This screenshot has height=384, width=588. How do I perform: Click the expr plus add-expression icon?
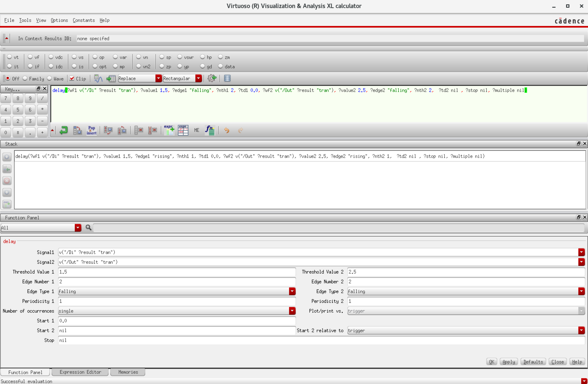click(169, 130)
